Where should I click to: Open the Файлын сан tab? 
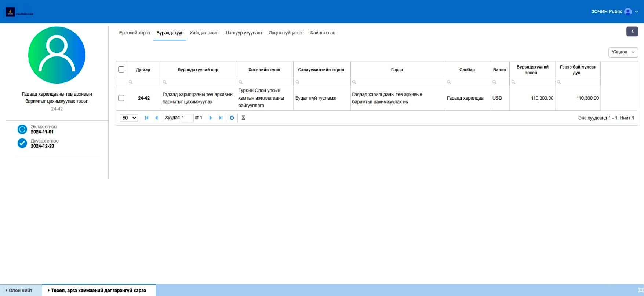click(322, 33)
